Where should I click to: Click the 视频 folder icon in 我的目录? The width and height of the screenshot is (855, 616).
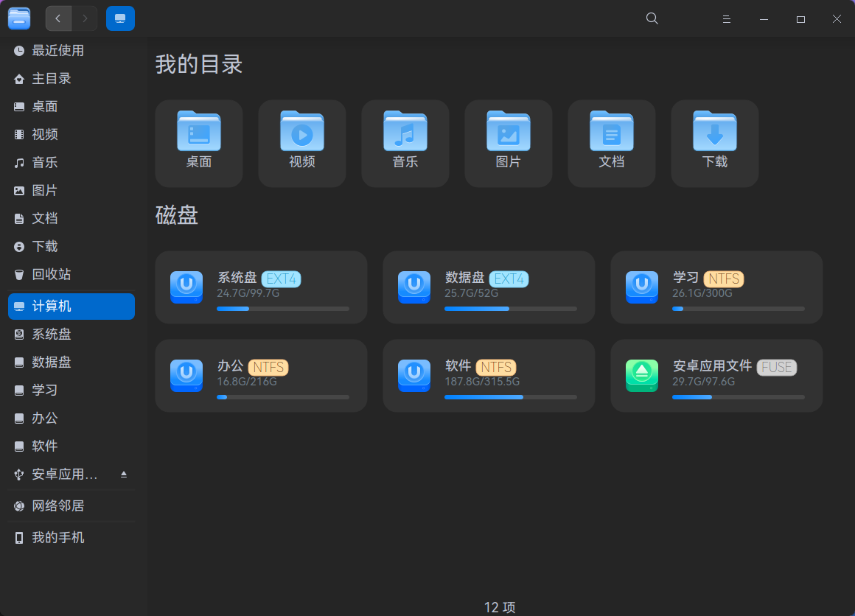pos(302,131)
